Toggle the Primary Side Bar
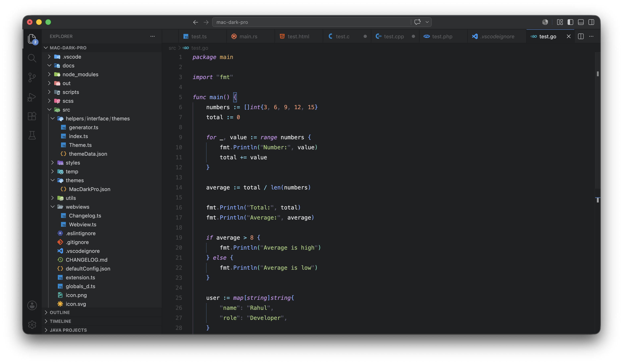Screen dimensions: 623x364 570,22
